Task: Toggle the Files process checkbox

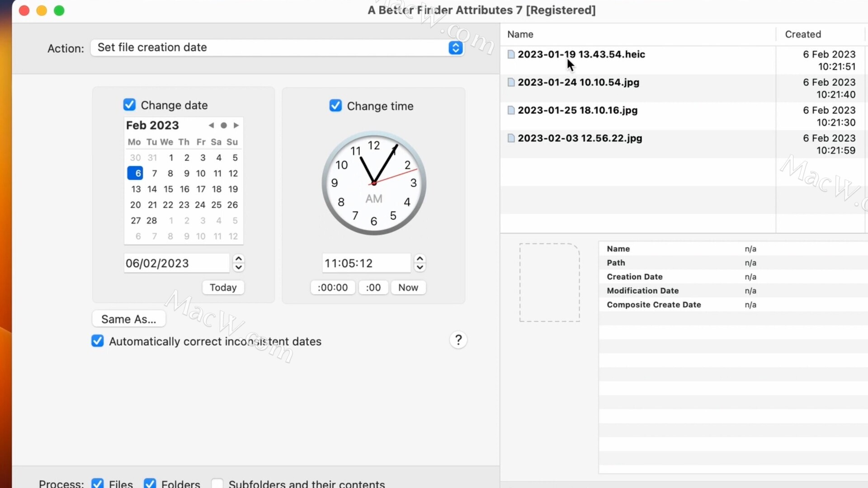Action: click(98, 483)
